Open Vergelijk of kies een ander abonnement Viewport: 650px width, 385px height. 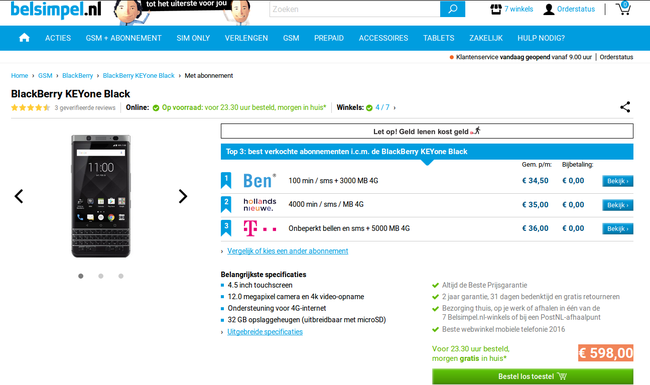(x=288, y=251)
